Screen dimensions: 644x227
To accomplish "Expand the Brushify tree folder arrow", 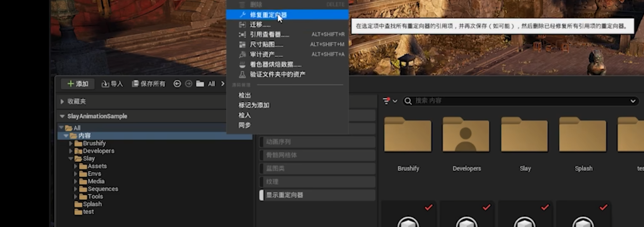I will coord(71,143).
